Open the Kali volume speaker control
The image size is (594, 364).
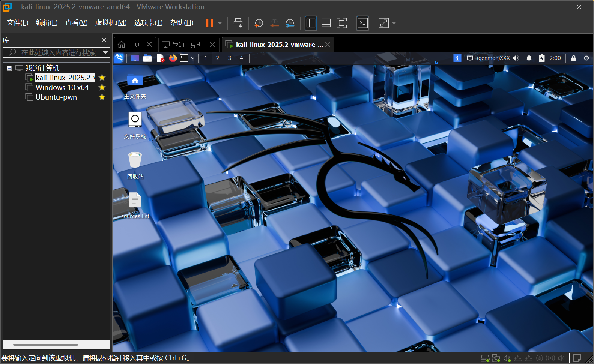[x=516, y=58]
